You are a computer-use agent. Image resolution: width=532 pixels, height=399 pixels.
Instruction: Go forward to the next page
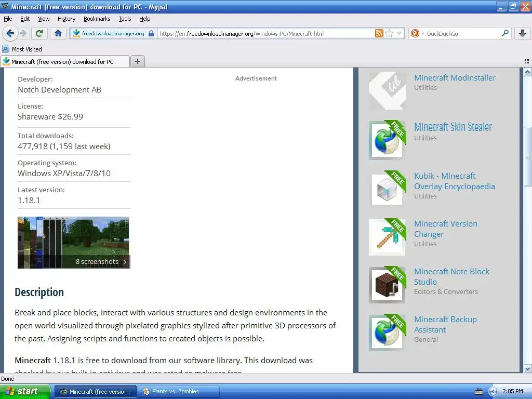23,33
